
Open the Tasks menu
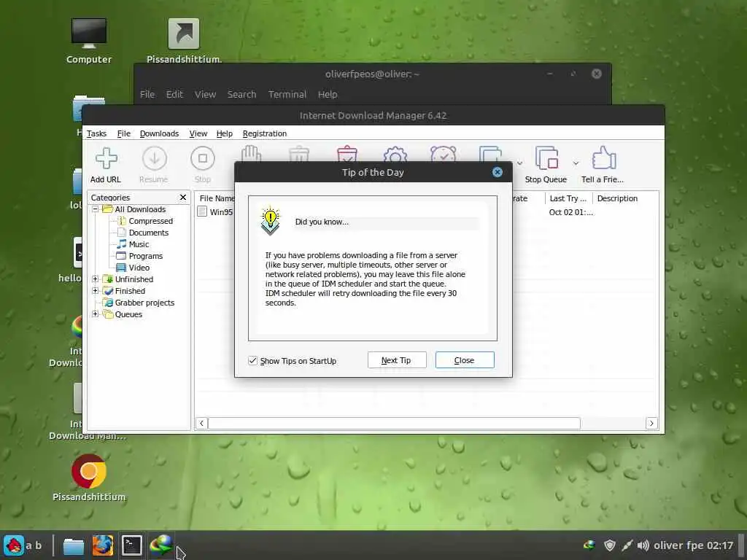97,134
